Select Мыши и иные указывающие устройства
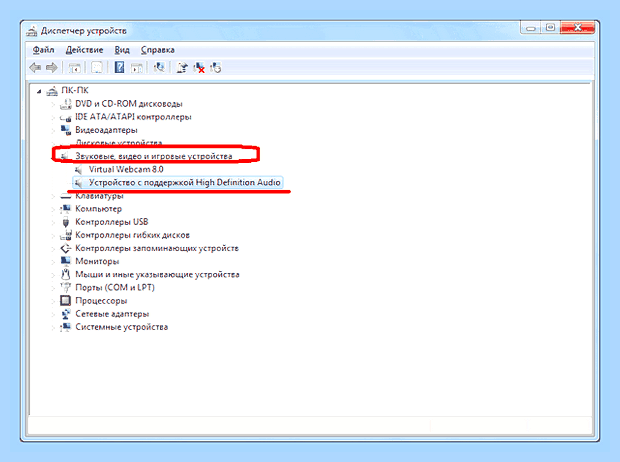 (157, 275)
